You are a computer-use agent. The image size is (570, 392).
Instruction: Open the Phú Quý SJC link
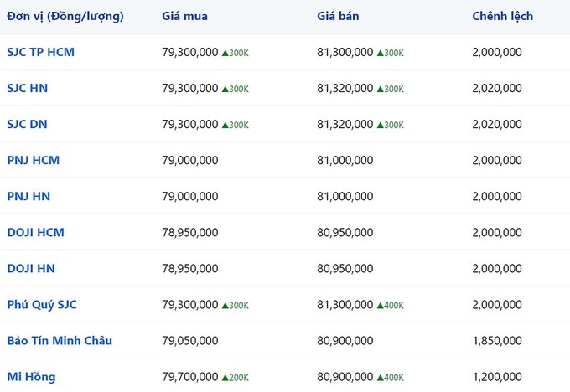42,305
